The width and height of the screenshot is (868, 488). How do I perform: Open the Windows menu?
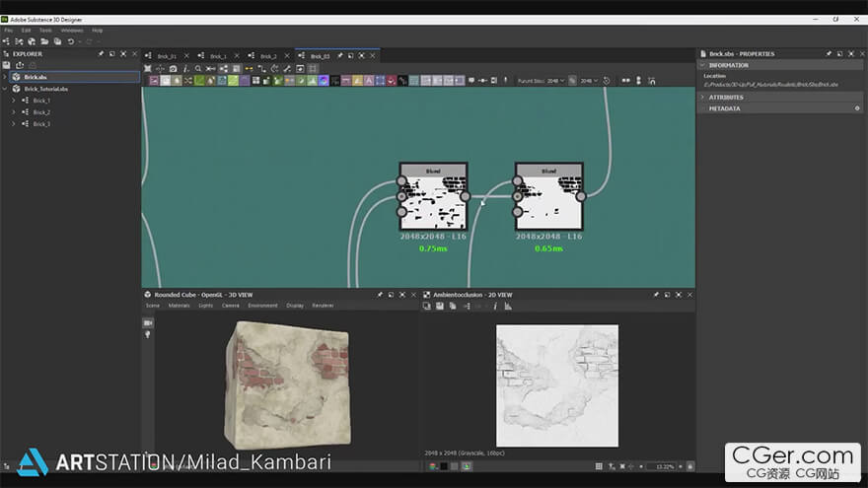click(72, 31)
